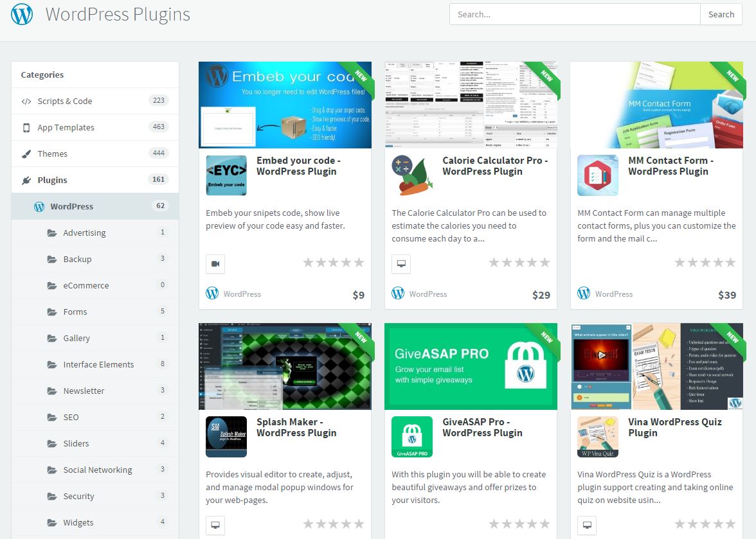Open the Embed your code banner image

[x=285, y=105]
